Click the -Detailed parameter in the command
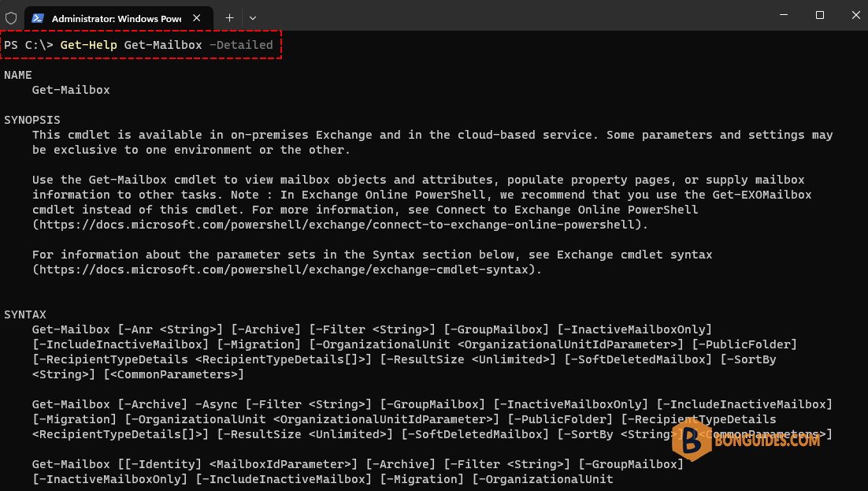 pyautogui.click(x=241, y=45)
